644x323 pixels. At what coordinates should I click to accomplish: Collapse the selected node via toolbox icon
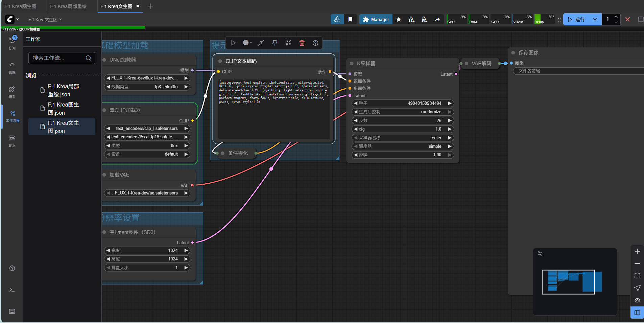pyautogui.click(x=288, y=43)
